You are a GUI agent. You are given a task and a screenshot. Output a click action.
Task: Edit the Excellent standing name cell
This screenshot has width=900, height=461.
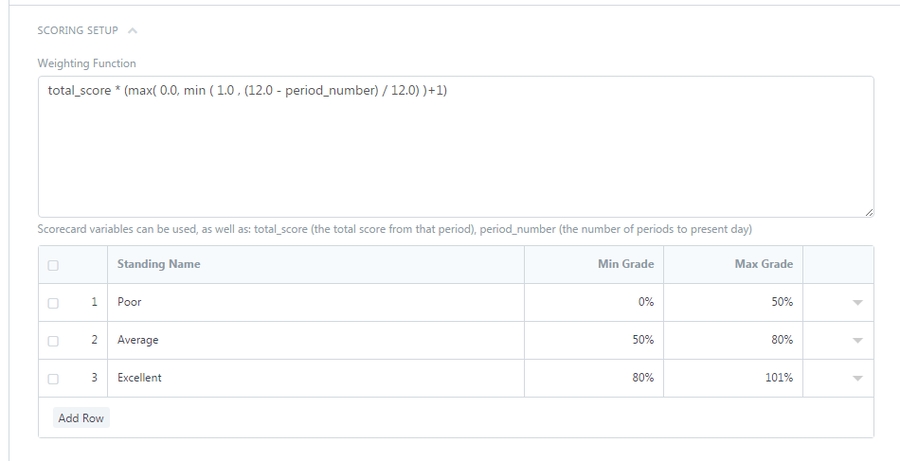tap(315, 378)
